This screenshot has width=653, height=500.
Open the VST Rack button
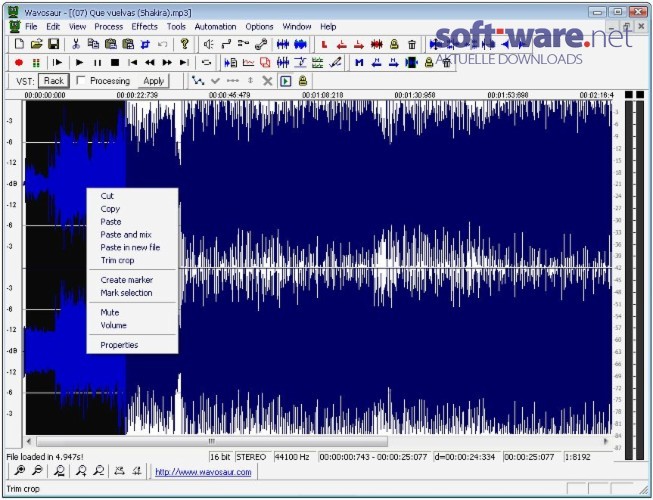coord(54,81)
